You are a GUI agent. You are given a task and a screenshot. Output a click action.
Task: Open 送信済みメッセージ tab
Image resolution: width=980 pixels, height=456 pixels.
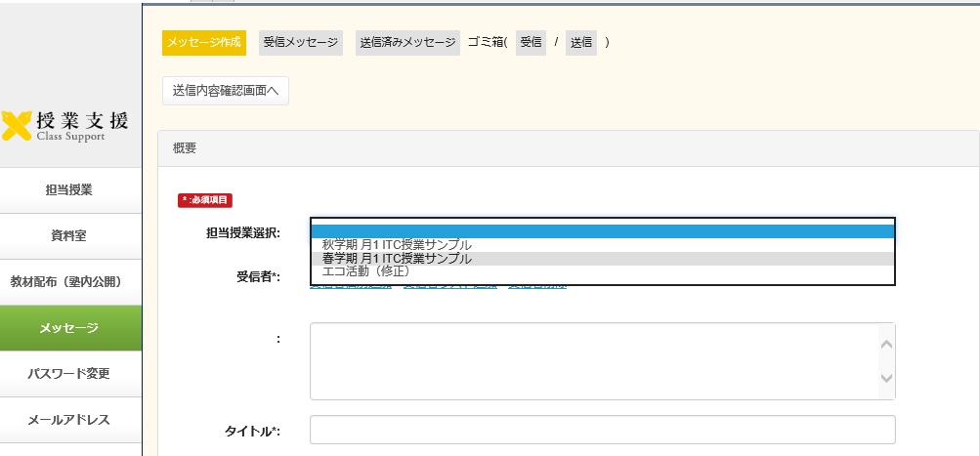click(x=407, y=43)
